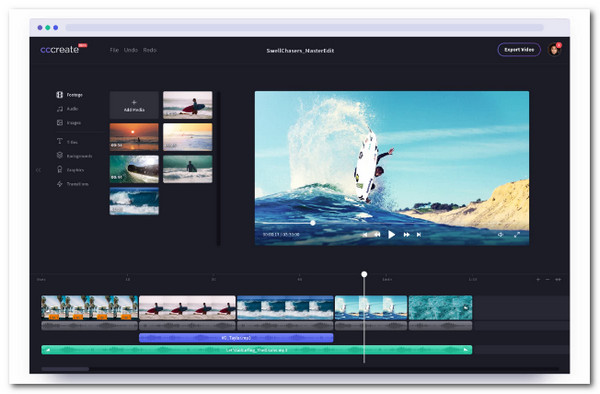
Task: Click Undo in the top bar
Action: [131, 50]
